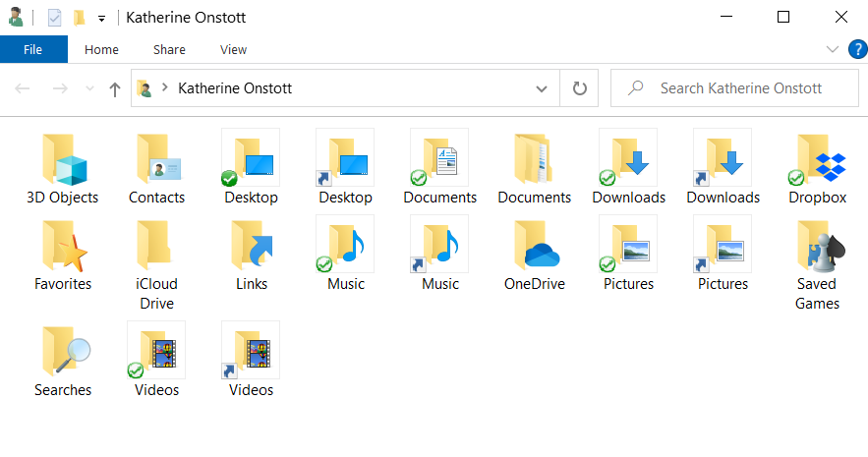Open the Dropbox folder
The image size is (868, 457).
pos(817,169)
